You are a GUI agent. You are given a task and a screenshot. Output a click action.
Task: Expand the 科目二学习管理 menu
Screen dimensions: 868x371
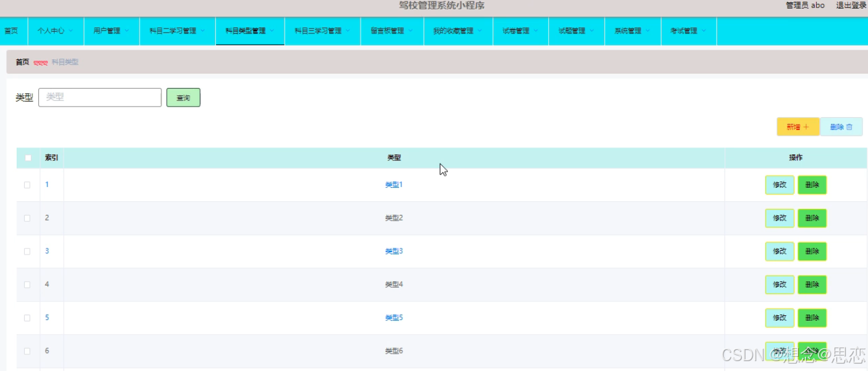point(178,31)
